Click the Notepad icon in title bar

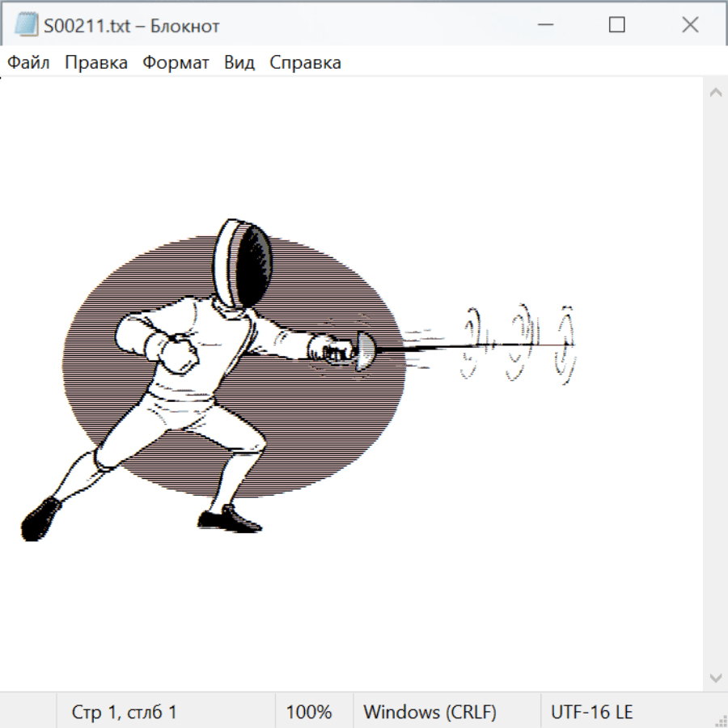(x=26, y=25)
